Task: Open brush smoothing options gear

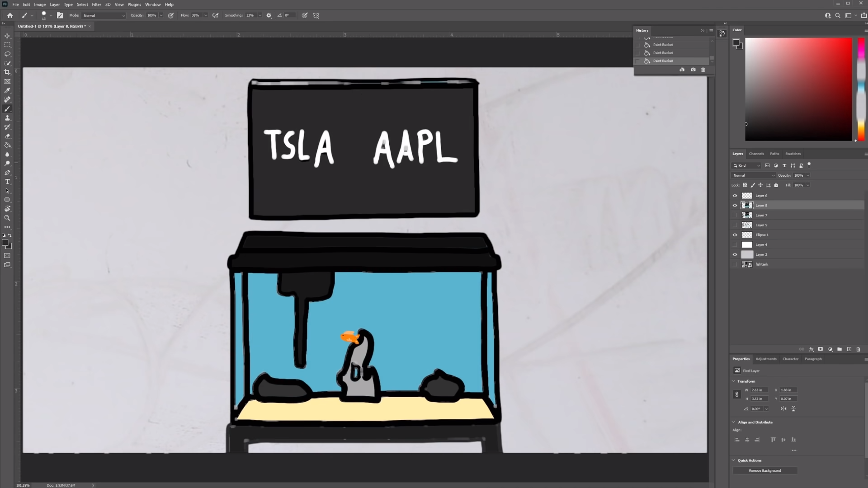Action: click(269, 15)
